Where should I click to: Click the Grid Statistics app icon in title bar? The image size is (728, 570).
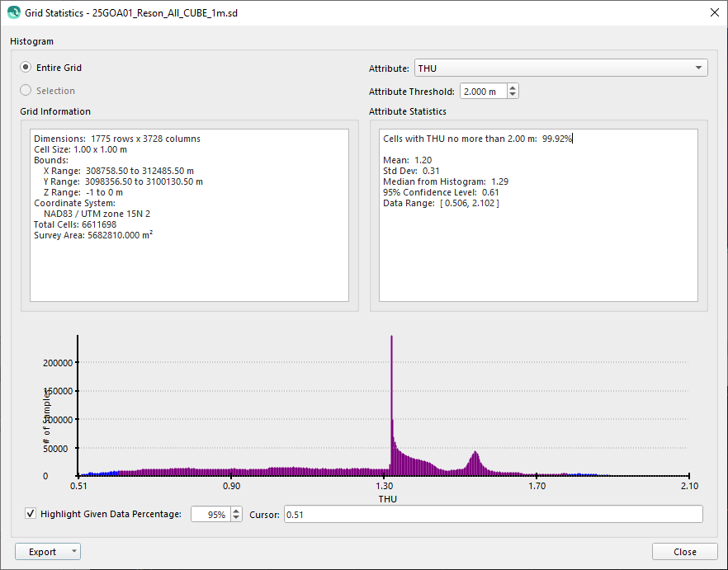(13, 14)
